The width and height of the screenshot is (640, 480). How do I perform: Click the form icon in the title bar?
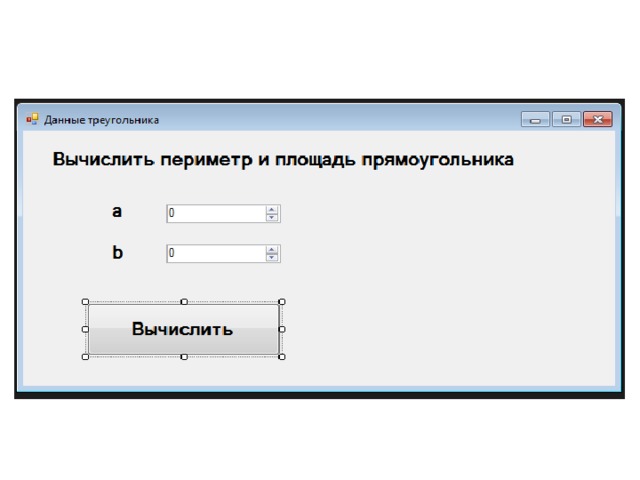pyautogui.click(x=32, y=120)
